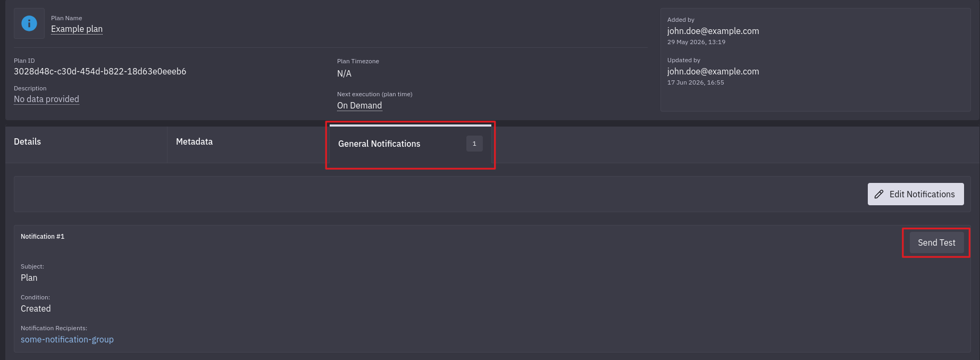Switch to the Details tab
Image resolution: width=980 pixels, height=360 pixels.
coord(86,142)
